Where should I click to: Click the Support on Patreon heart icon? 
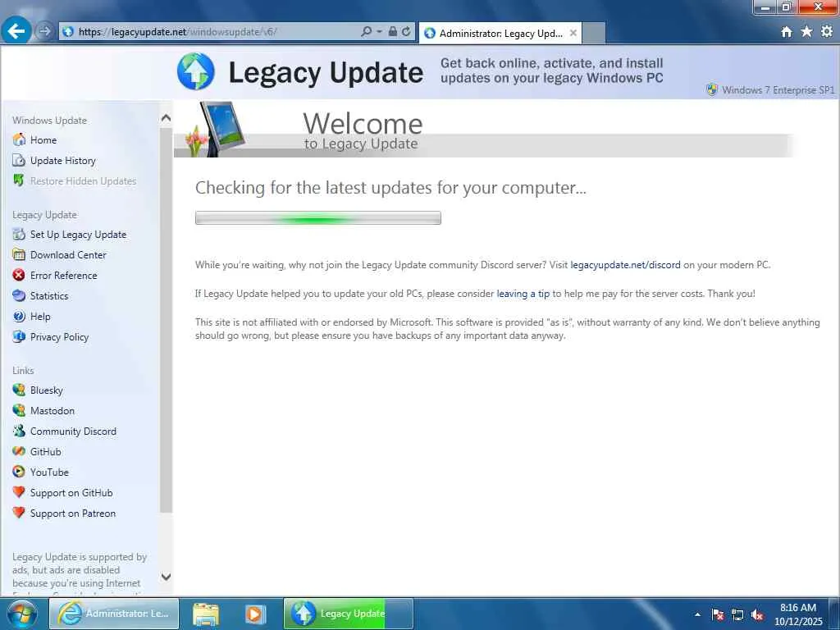tap(19, 513)
